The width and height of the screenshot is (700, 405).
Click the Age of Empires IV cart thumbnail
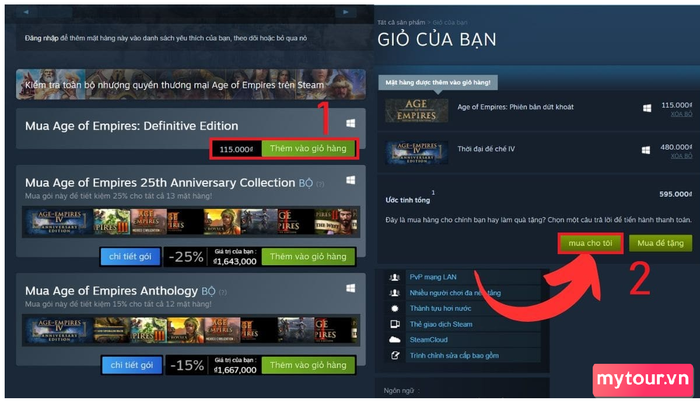417,152
